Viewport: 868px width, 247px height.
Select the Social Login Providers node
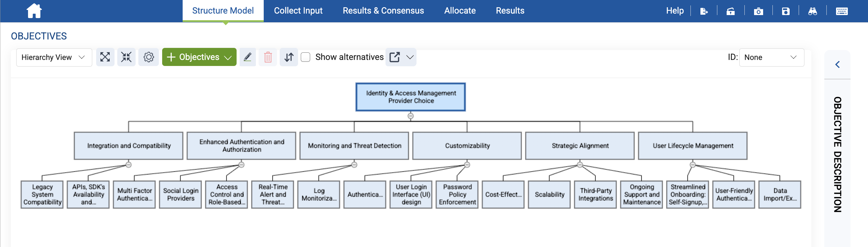coord(181,194)
